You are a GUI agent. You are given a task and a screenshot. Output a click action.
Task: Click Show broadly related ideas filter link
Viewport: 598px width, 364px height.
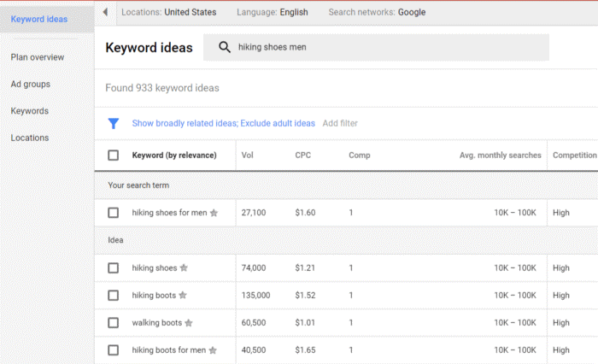click(185, 123)
